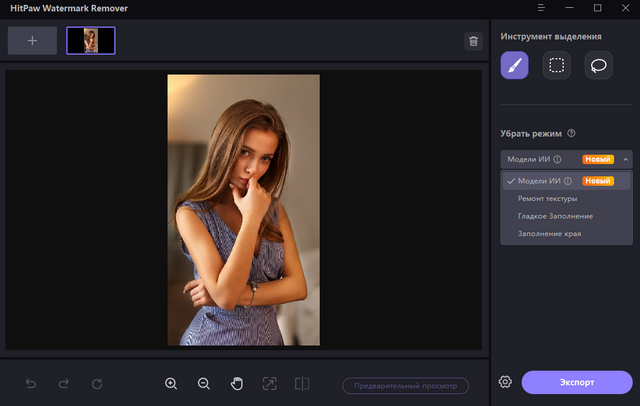Viewport: 640px width, 406px height.
Task: Add a new image with plus button
Action: coord(32,40)
